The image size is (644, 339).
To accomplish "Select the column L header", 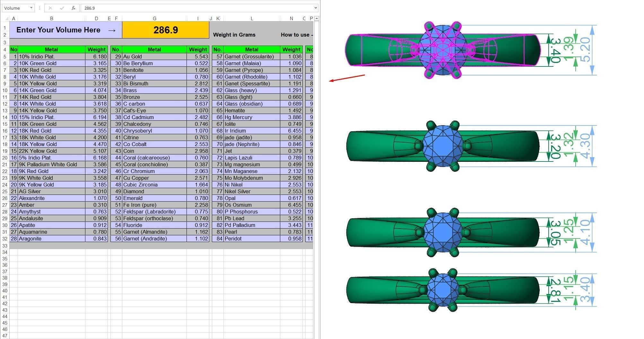I will pyautogui.click(x=252, y=19).
